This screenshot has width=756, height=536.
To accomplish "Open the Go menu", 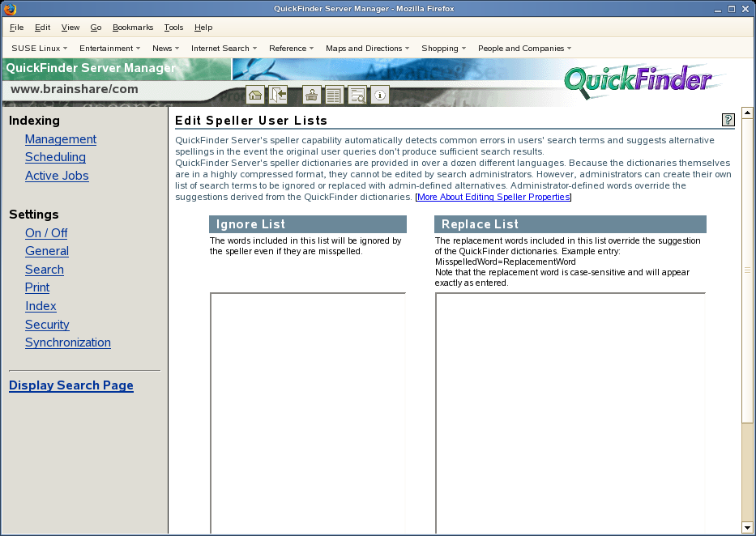I will pyautogui.click(x=96, y=28).
